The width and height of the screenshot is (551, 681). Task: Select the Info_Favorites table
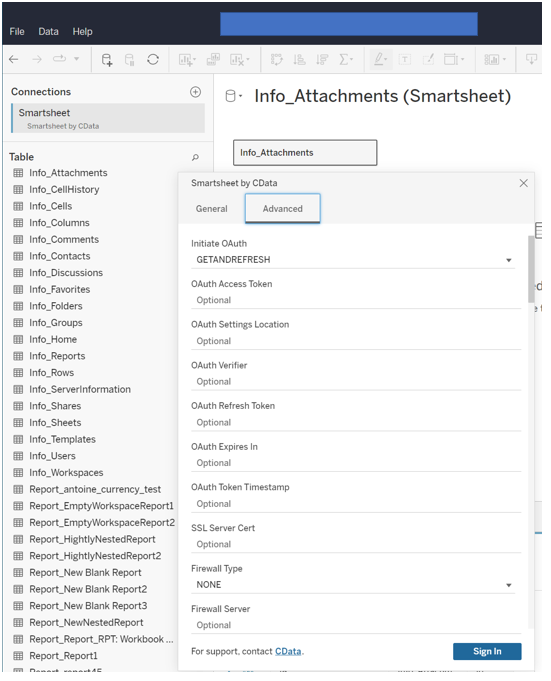pyautogui.click(x=60, y=290)
